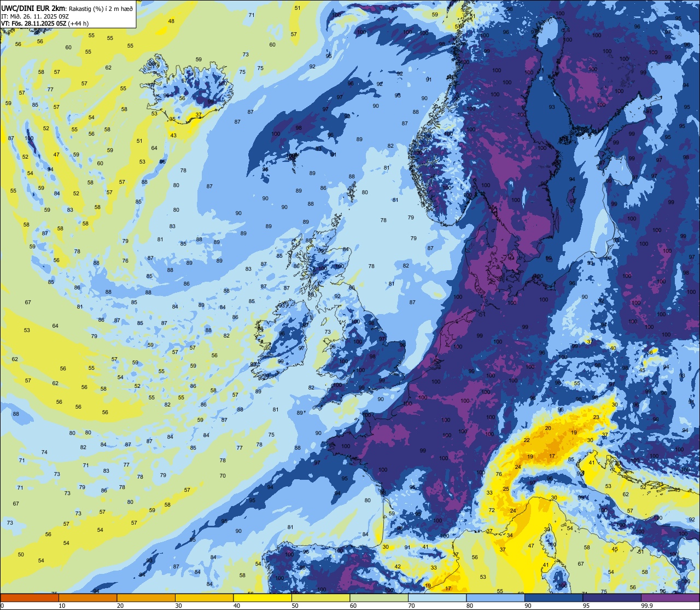Pick the pale green 60–70 legend swatch

[x=379, y=597]
